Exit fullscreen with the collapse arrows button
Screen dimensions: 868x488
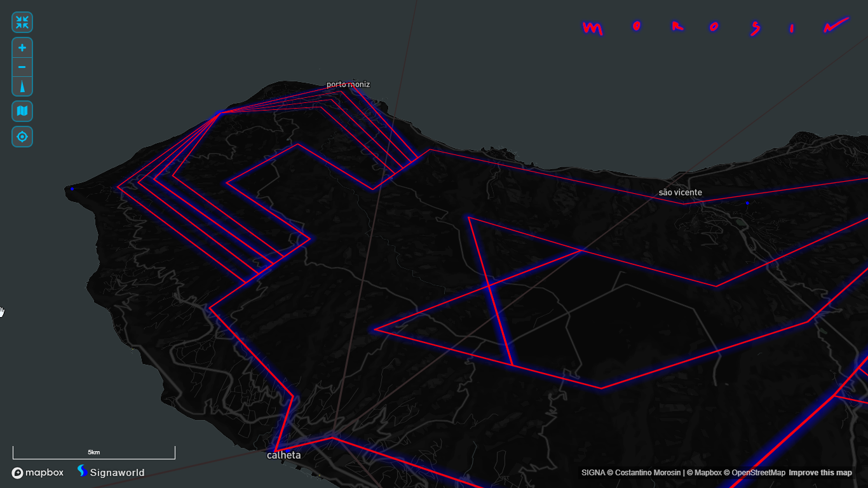click(22, 22)
